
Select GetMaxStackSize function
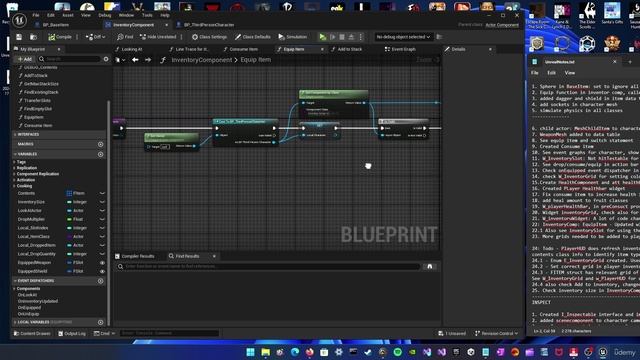coord(41,84)
